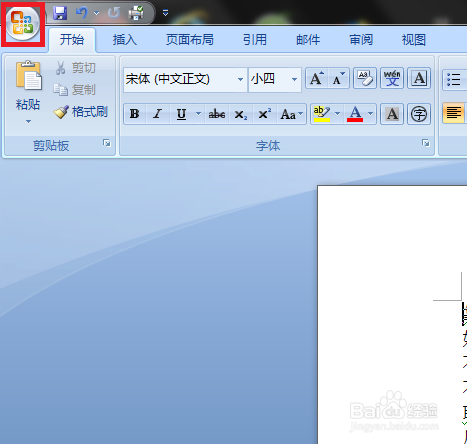This screenshot has width=467, height=444.
Task: Select the 审阅 tab
Action: 361,40
